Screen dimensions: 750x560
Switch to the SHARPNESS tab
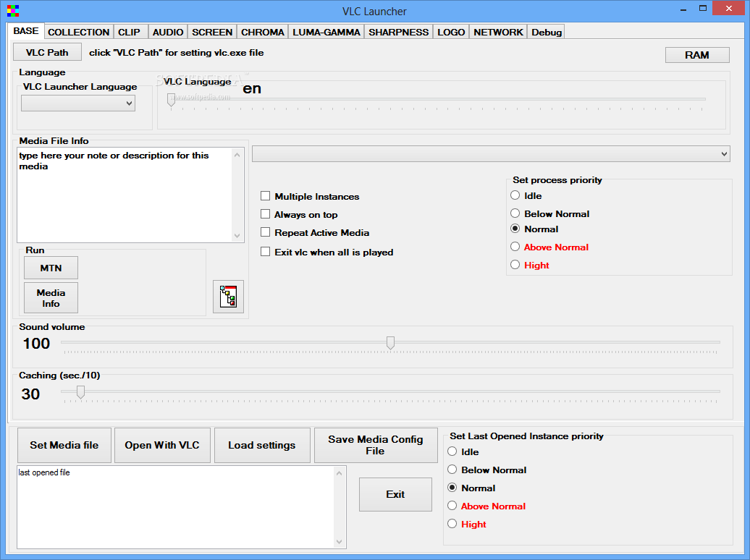click(x=398, y=32)
